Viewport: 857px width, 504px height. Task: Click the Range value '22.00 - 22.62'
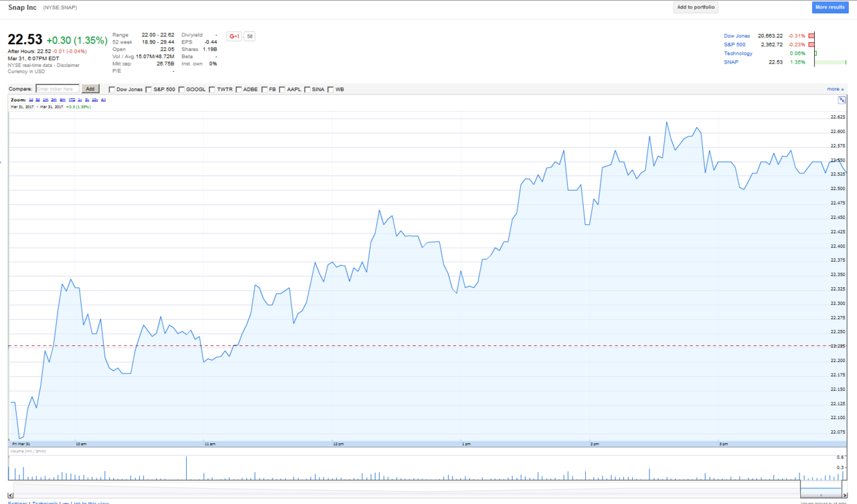tap(158, 35)
